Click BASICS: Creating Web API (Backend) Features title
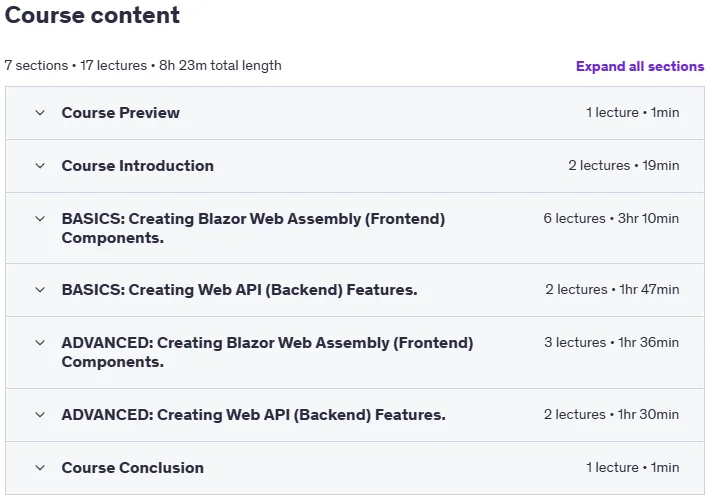 point(239,289)
